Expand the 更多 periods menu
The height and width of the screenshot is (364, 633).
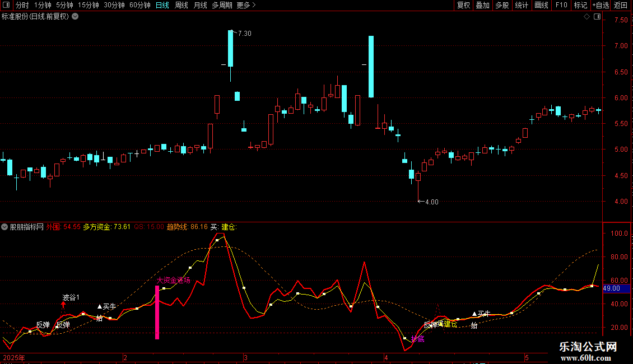pos(246,5)
